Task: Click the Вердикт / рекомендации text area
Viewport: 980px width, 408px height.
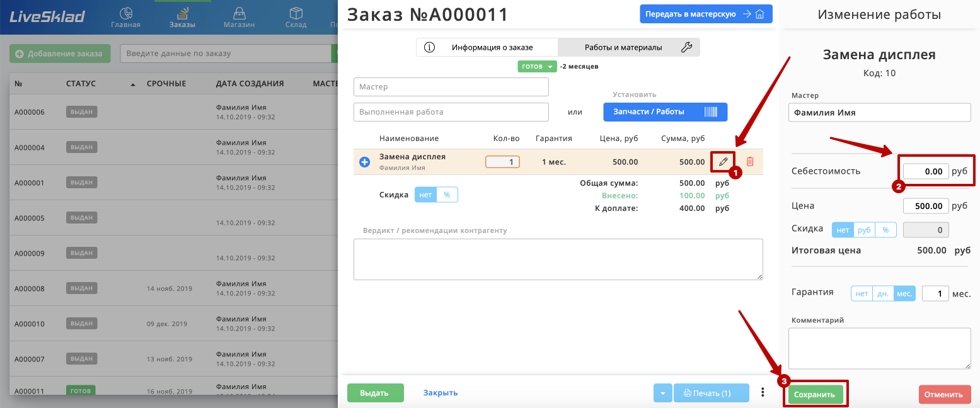Action: 558,259
